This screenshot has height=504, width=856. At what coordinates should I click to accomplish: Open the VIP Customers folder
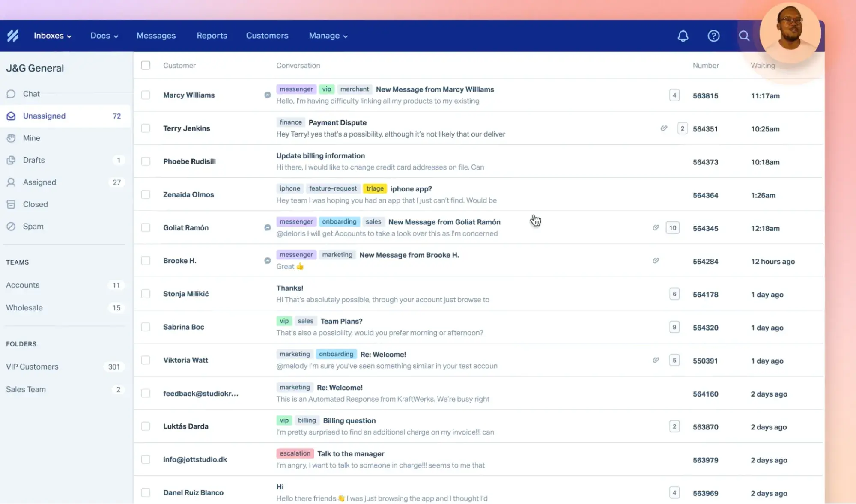[x=32, y=367]
